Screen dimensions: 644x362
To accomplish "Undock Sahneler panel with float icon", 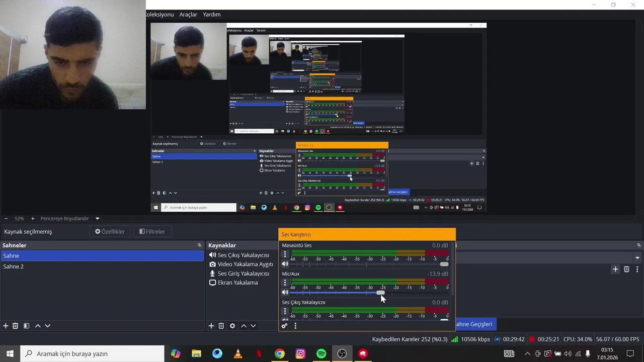I will (x=200, y=245).
